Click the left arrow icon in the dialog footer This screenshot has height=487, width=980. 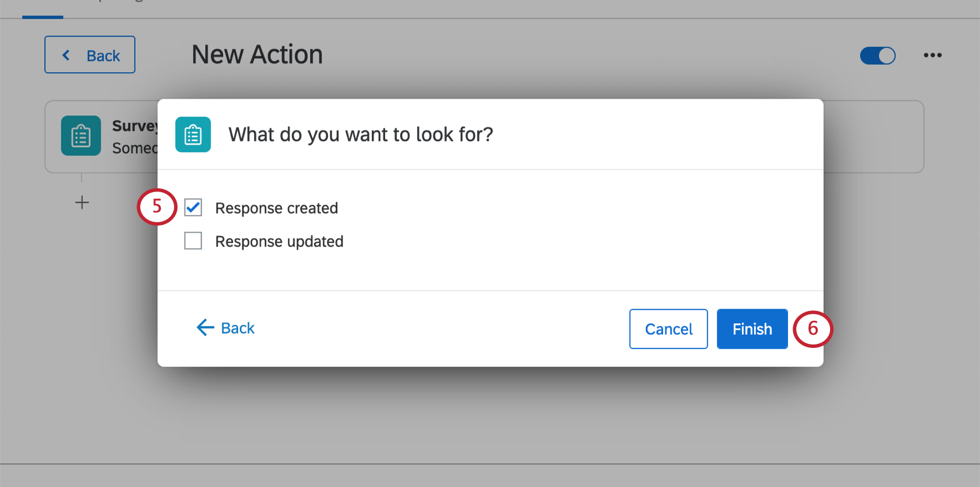[x=205, y=328]
